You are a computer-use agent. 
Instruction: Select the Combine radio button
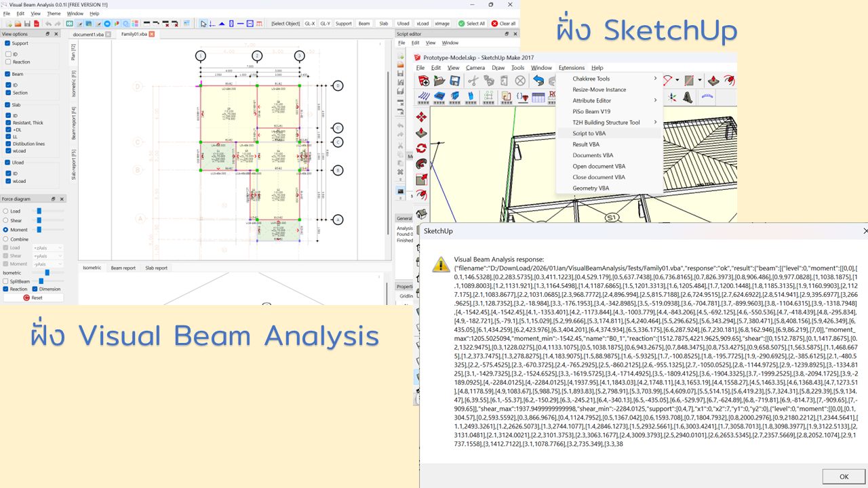[x=6, y=239]
